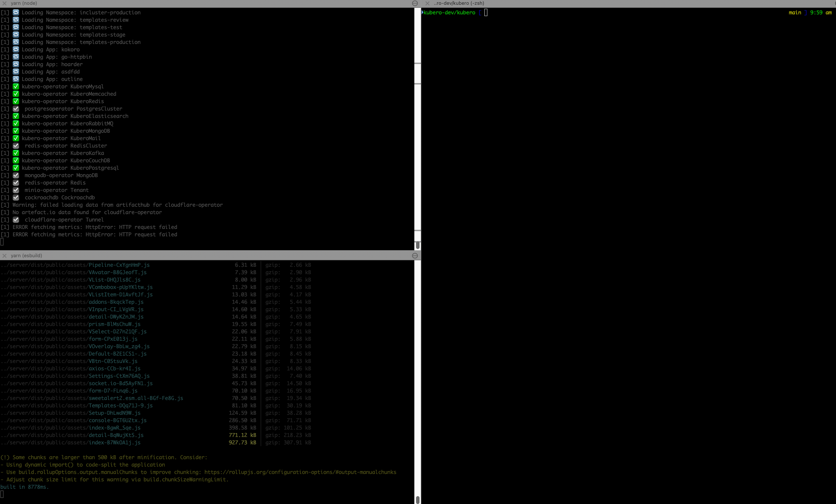Click the incluster-production loading icon
Viewport: 836px width, 504px height.
click(x=16, y=13)
